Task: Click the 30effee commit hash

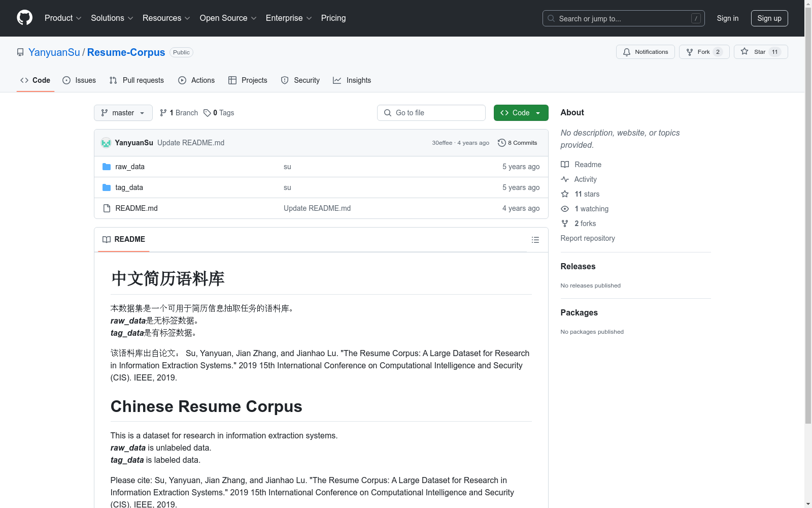Action: pyautogui.click(x=442, y=143)
